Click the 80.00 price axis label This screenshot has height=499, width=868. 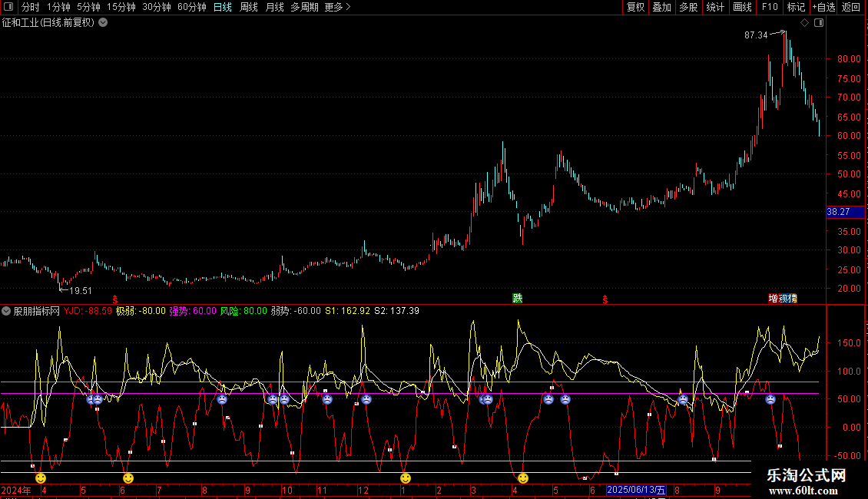(849, 59)
